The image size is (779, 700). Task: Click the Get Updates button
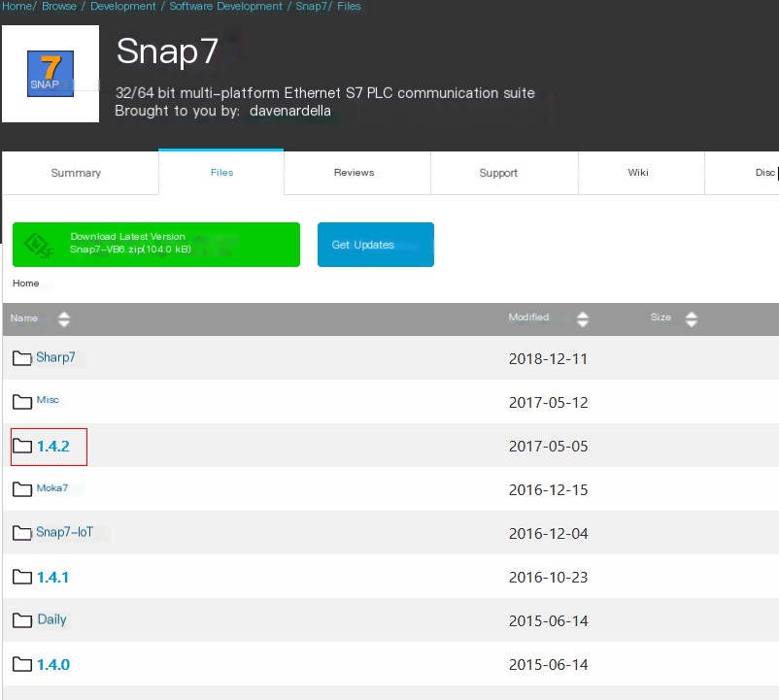[376, 245]
